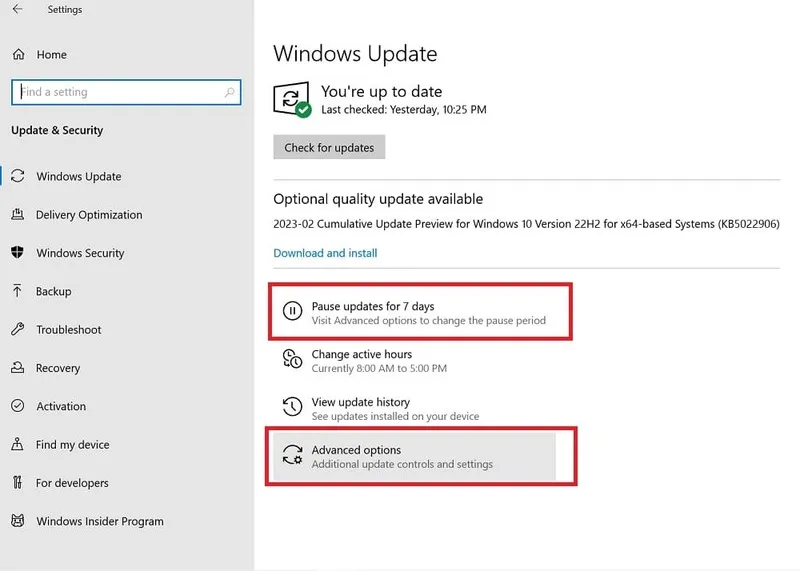
Task: Click the Download and install link
Action: tap(325, 253)
